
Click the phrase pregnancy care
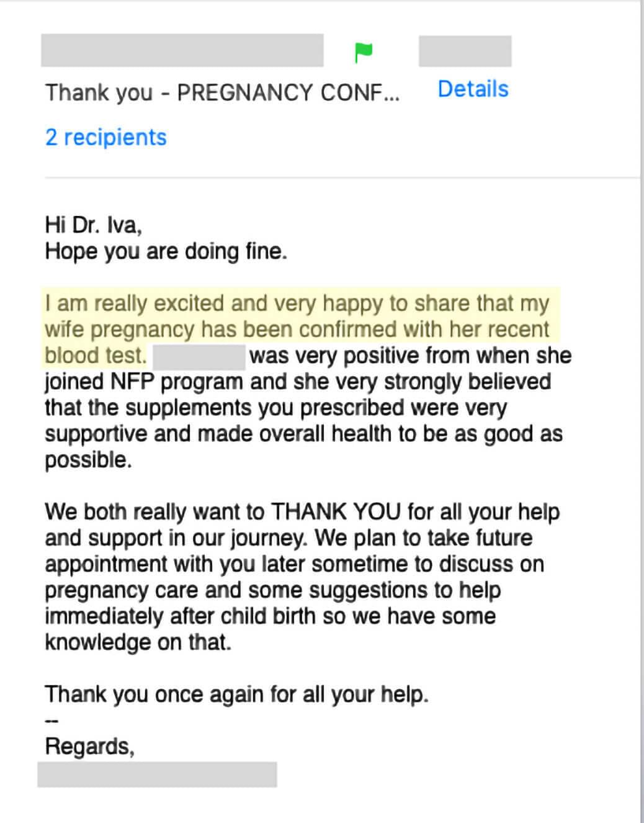[x=122, y=590]
